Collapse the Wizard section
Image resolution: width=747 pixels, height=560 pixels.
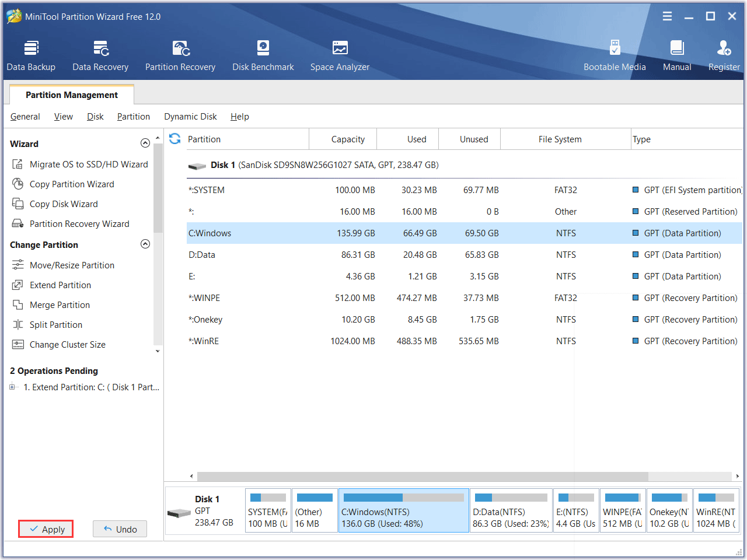(145, 143)
